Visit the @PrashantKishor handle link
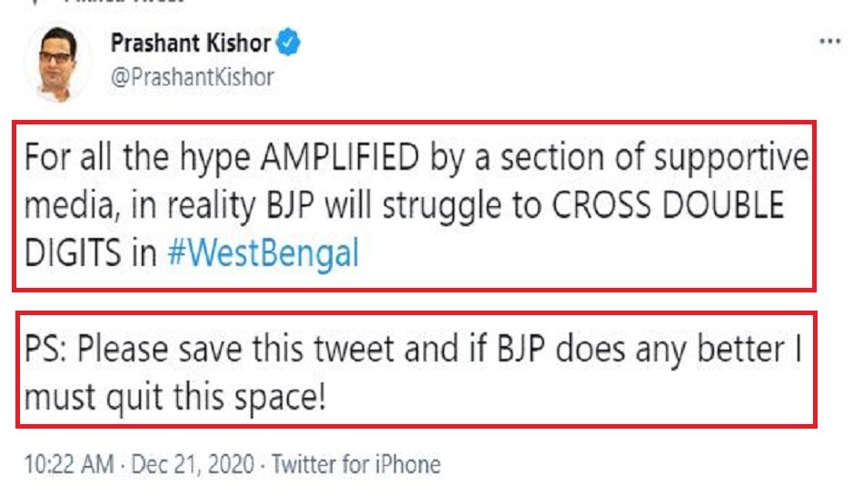Viewport: 863px width, 504px height. 192,77
